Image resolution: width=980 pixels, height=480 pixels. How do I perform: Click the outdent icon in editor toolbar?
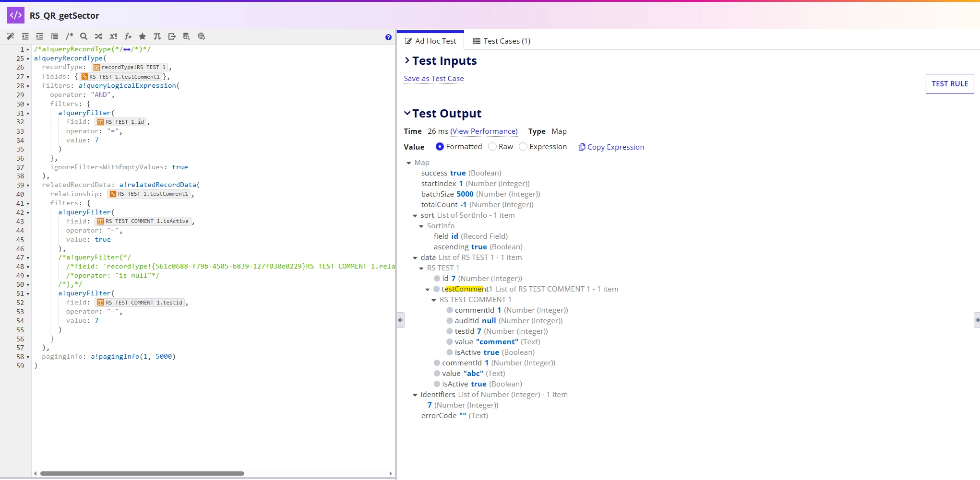[x=25, y=36]
